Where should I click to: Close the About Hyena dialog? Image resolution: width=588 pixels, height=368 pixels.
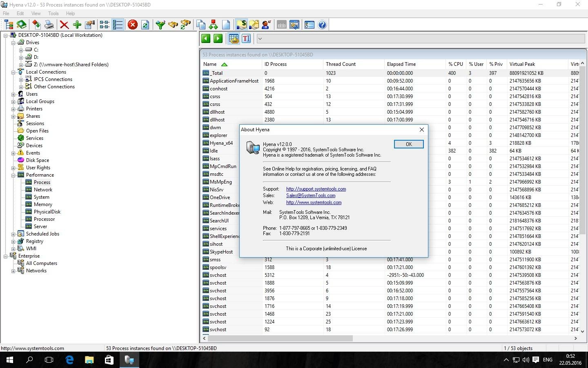click(x=422, y=130)
